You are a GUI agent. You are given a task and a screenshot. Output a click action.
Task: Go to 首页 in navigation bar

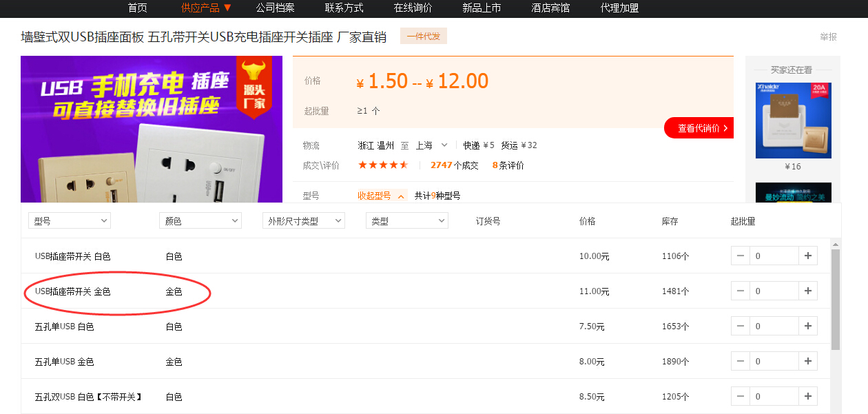click(138, 8)
